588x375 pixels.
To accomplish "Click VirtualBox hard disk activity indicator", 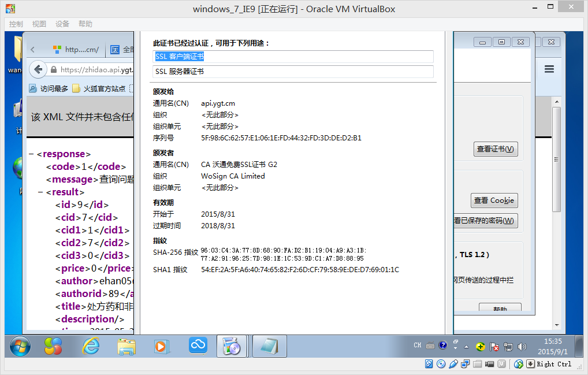I will (429, 364).
